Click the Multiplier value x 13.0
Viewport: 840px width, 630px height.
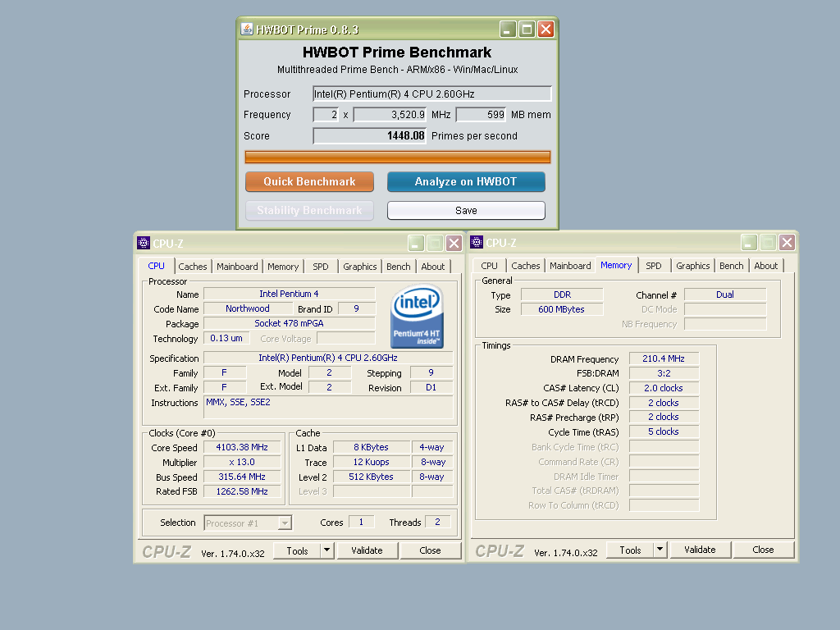[242, 463]
